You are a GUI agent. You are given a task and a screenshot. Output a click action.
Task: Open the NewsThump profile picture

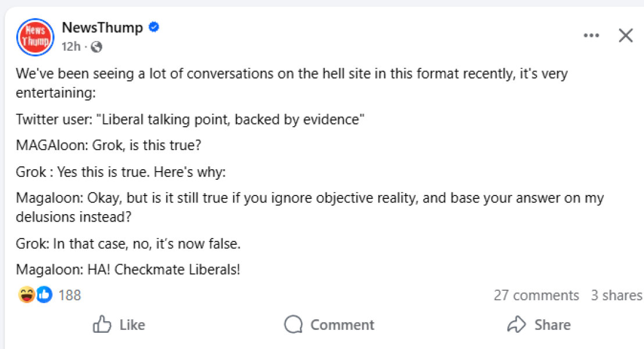coord(35,37)
